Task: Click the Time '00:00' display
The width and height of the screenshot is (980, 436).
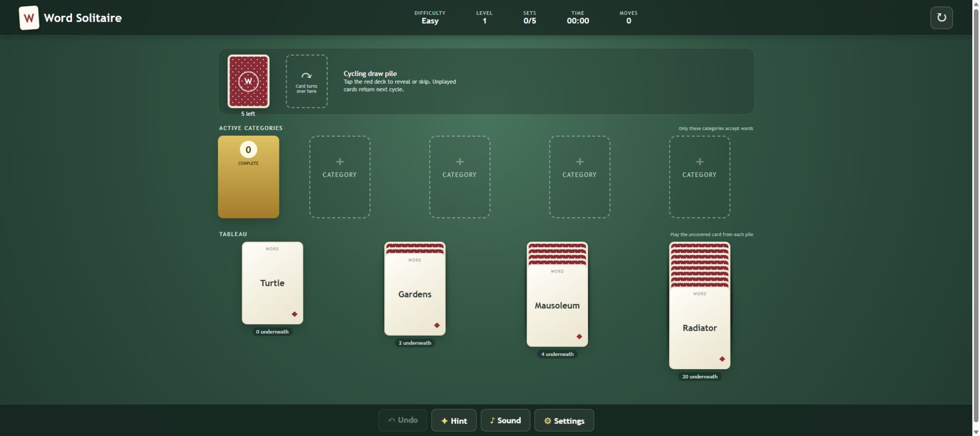Action: (578, 21)
